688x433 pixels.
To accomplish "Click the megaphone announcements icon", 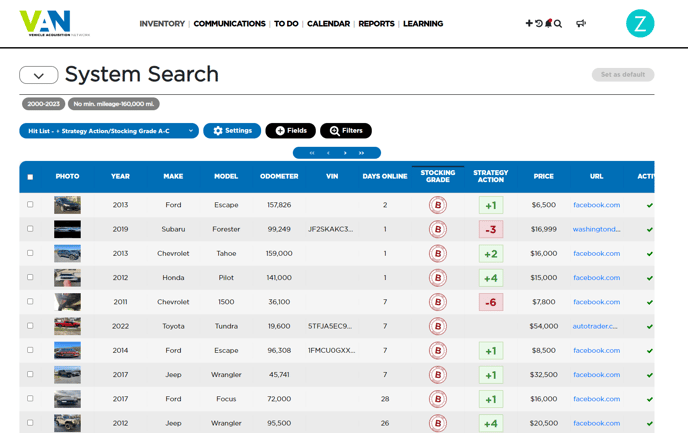I will tap(581, 23).
